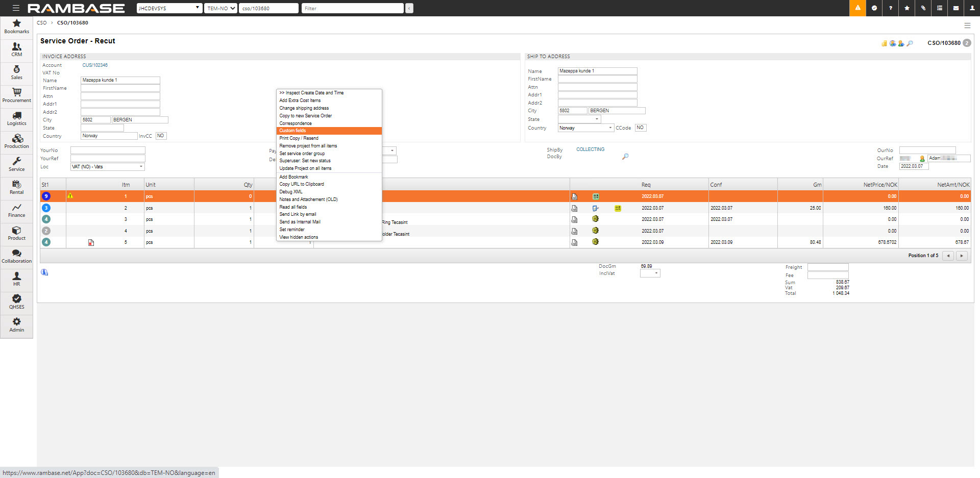Image resolution: width=980 pixels, height=478 pixels.
Task: Click the ShipBy magnifier lookup icon
Action: tap(625, 157)
